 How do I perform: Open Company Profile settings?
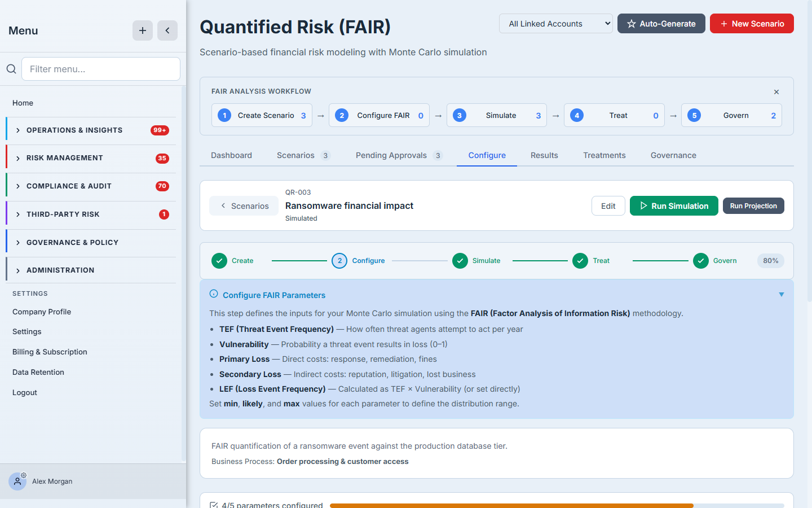tap(42, 312)
